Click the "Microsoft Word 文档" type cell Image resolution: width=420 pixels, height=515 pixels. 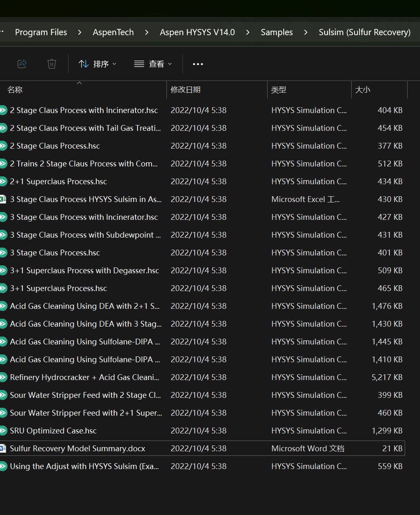click(x=308, y=448)
